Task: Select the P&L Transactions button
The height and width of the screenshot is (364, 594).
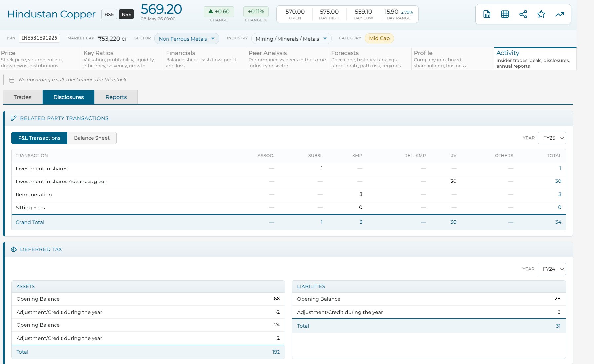Action: pyautogui.click(x=39, y=138)
